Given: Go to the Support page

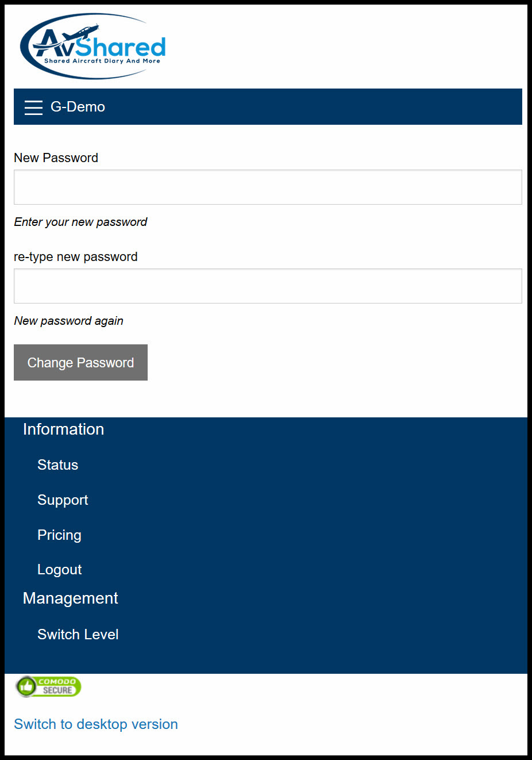Looking at the screenshot, I should [x=63, y=500].
